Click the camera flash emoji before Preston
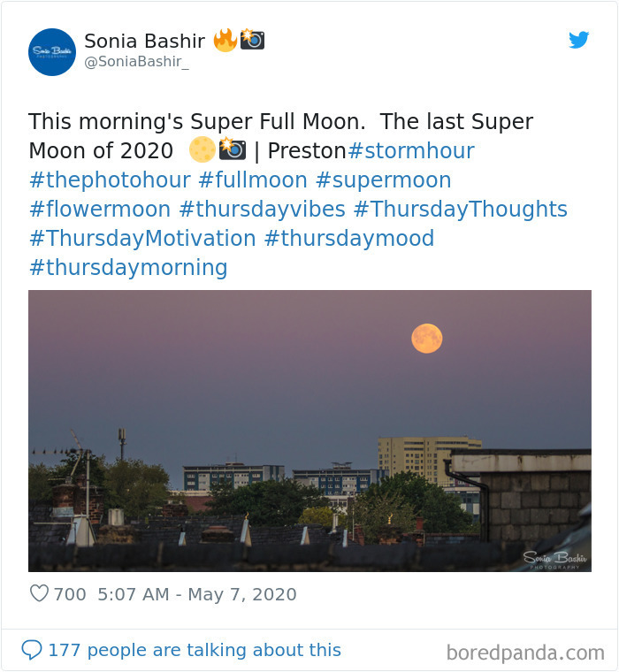 pyautogui.click(x=233, y=149)
